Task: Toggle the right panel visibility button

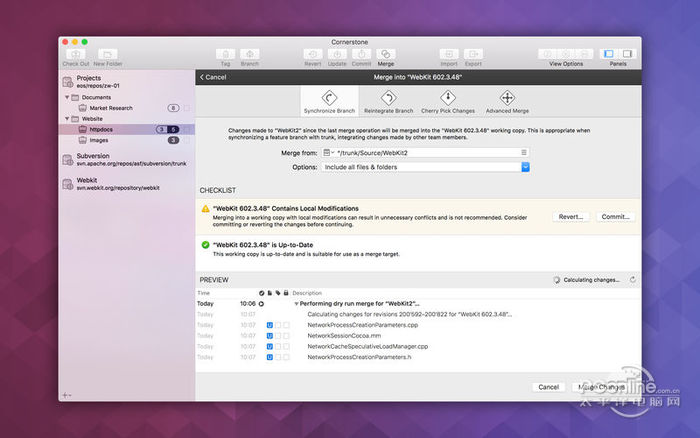Action: [x=628, y=53]
